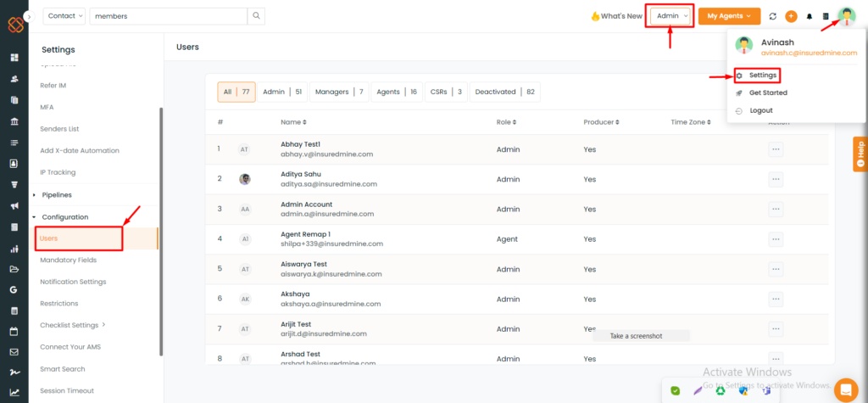Click the search magnifier button
Screen dimensions: 868x403
click(x=256, y=16)
